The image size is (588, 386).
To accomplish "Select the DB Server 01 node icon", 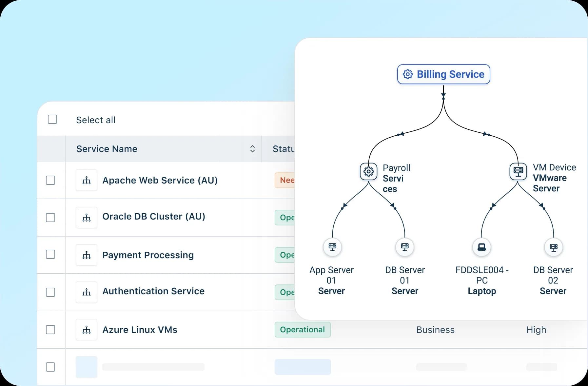I will pyautogui.click(x=405, y=247).
